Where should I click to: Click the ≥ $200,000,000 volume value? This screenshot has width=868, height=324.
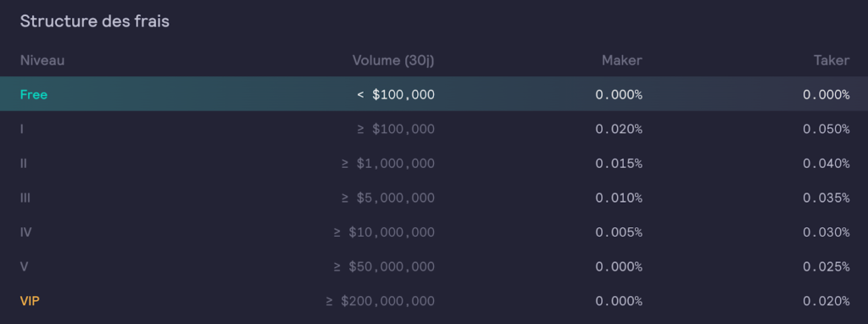pyautogui.click(x=381, y=301)
